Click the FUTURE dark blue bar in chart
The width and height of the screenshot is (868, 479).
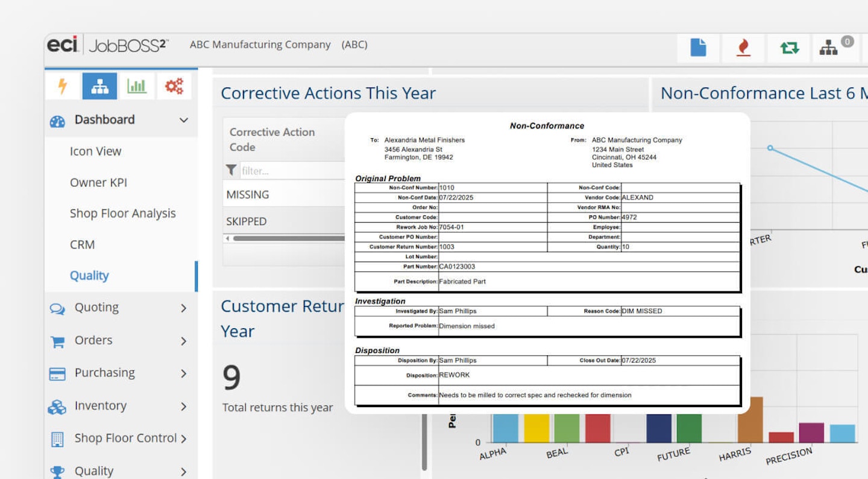click(x=659, y=428)
